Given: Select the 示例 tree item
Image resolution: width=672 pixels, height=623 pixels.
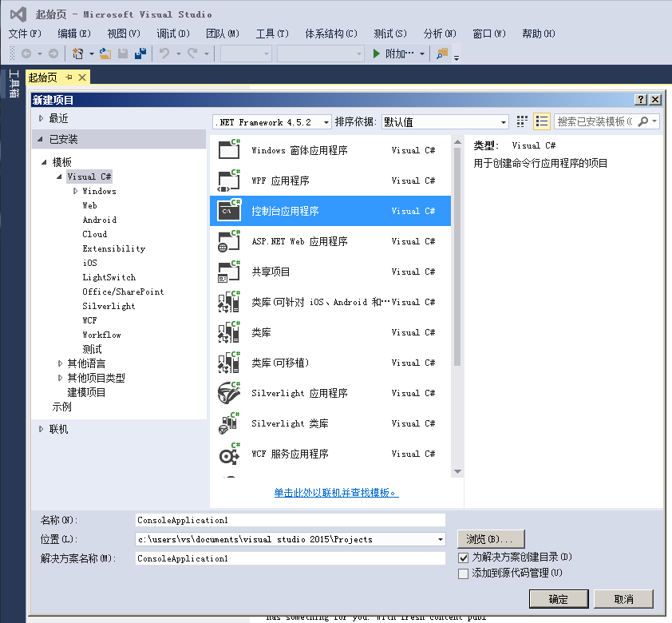Looking at the screenshot, I should [61, 407].
